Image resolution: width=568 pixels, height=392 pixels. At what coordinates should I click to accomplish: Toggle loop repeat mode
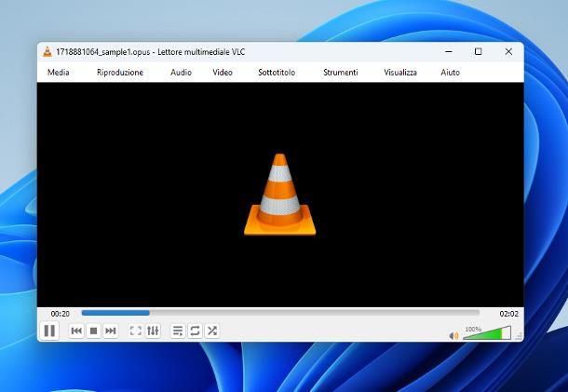pyautogui.click(x=195, y=331)
